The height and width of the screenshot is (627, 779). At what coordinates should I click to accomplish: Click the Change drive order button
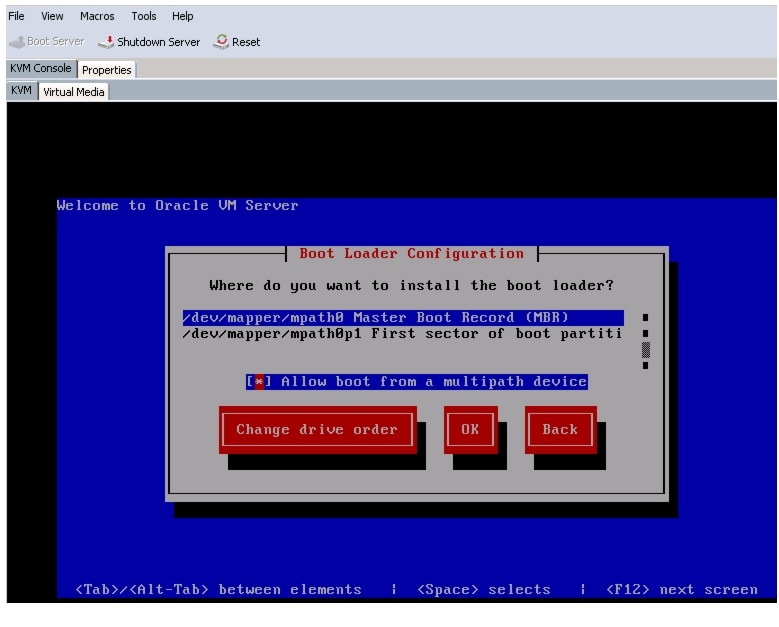(x=317, y=430)
